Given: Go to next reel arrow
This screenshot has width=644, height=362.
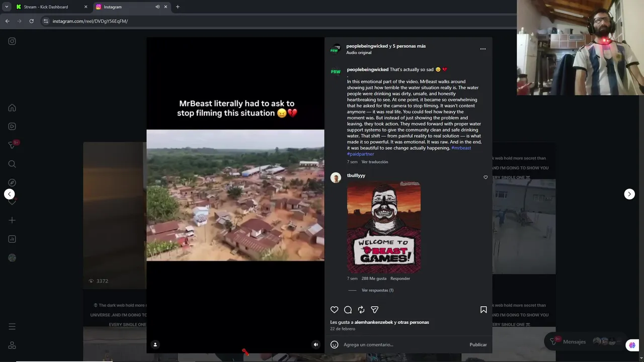Looking at the screenshot, I should (x=629, y=194).
